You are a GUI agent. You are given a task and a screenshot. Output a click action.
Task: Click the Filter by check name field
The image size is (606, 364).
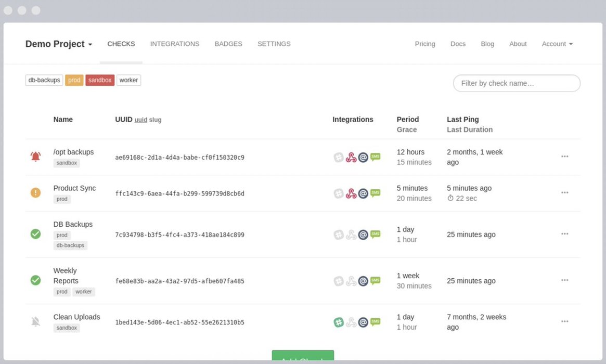pos(517,83)
